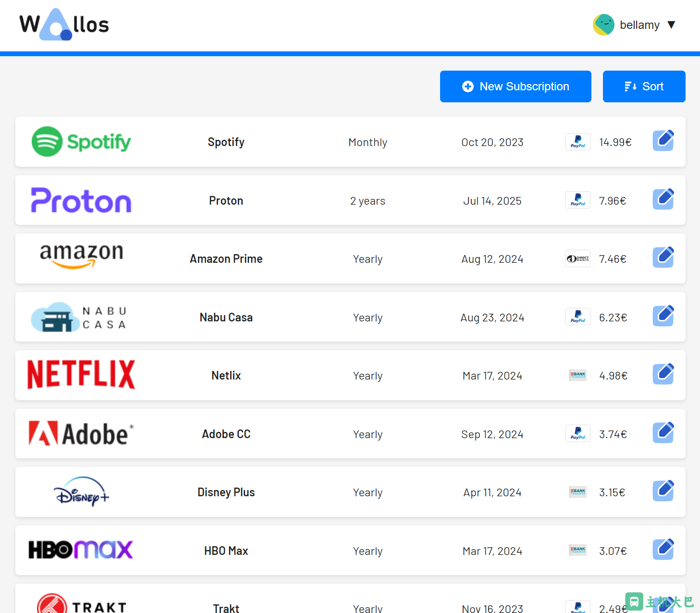Click the "14.99€" price
This screenshot has width=700, height=613.
click(x=615, y=142)
